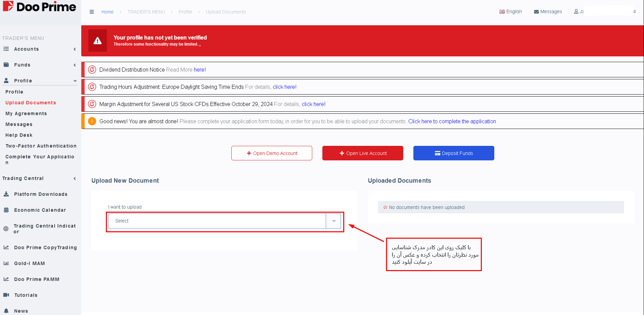Click the TRADER'S MENU breadcrumb
644x315 pixels.
[x=146, y=12]
